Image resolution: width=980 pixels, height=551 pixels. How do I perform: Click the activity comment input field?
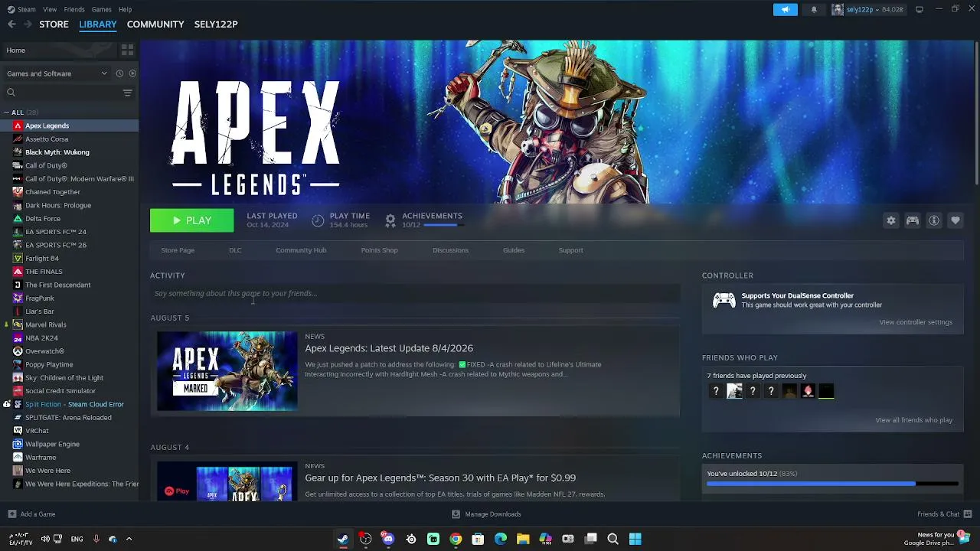pos(415,293)
